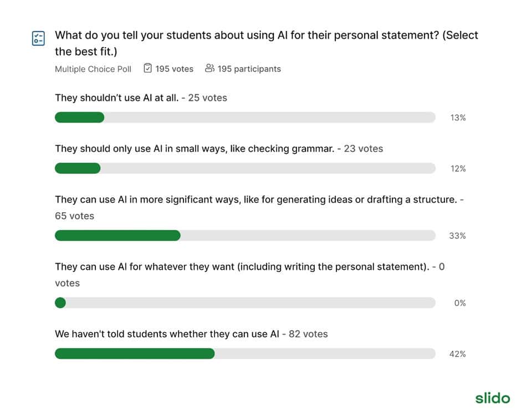Select the 'They shouldn't use AI at all' option
521x420 pixels.
(141, 98)
